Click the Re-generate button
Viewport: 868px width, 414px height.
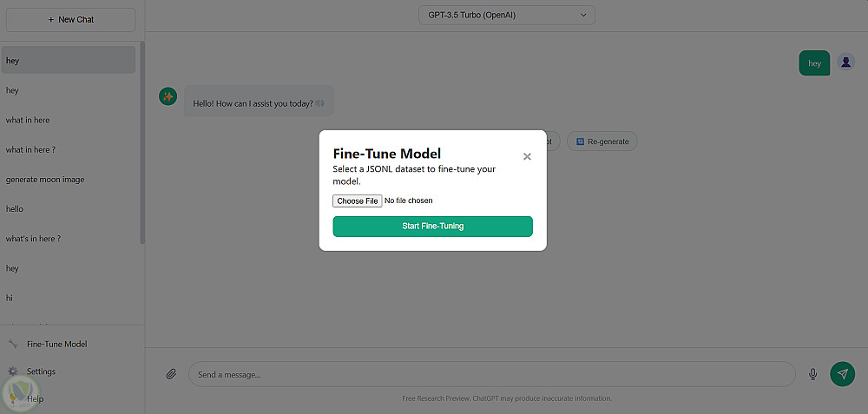coord(602,141)
